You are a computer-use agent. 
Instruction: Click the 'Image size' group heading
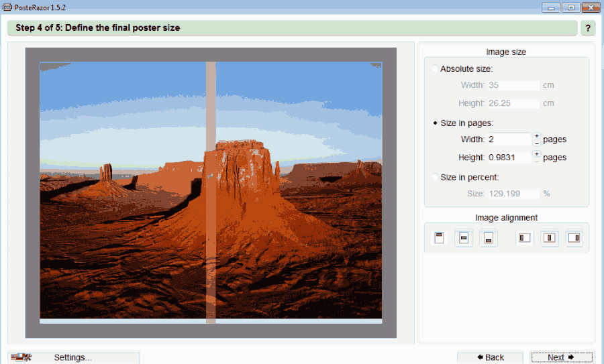click(x=506, y=52)
